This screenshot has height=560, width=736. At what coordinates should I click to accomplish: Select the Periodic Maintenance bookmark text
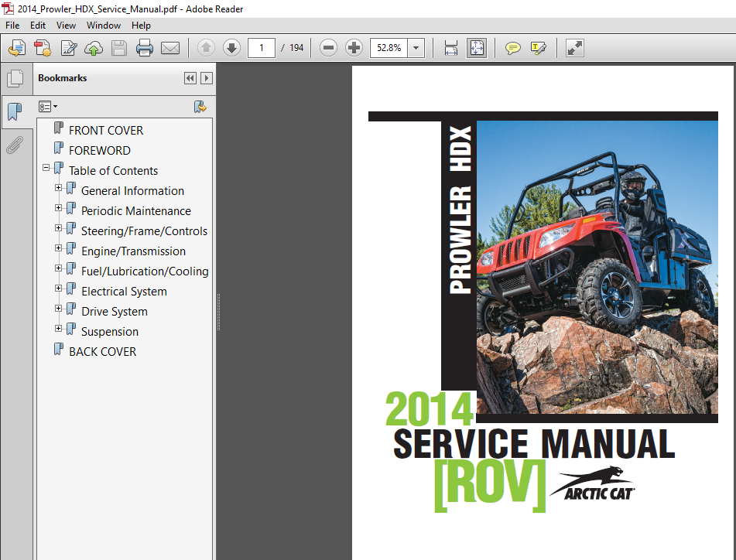pos(136,211)
